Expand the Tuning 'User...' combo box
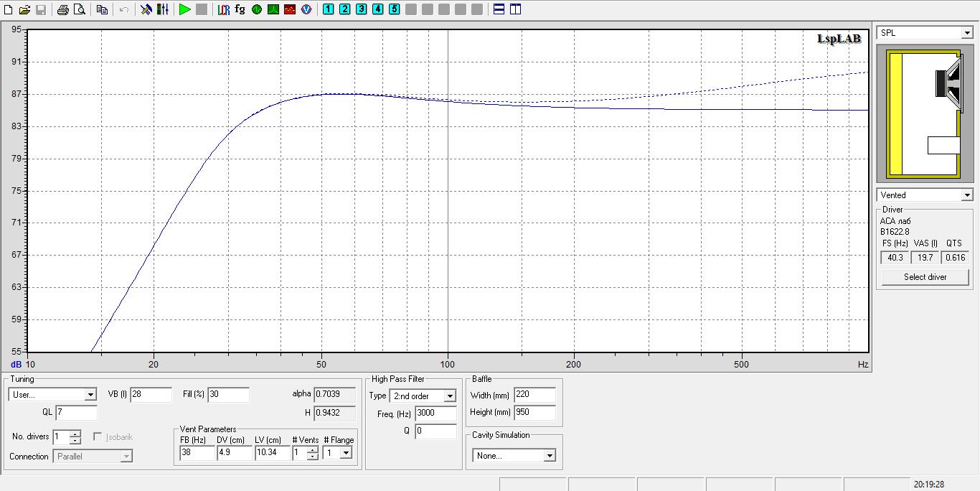980x491 pixels. (90, 395)
